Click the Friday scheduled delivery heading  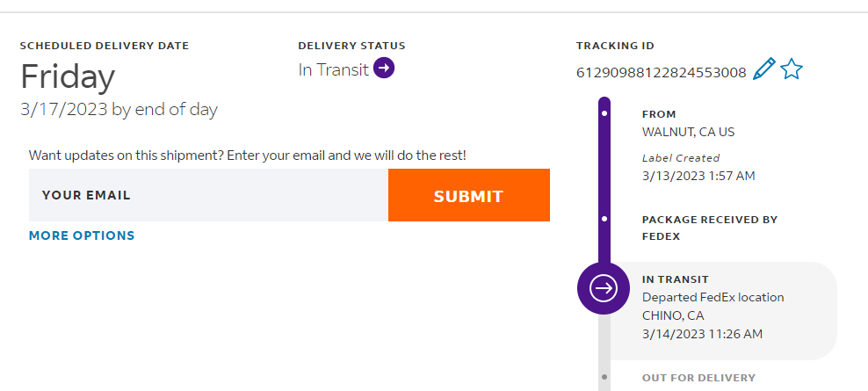[x=68, y=78]
